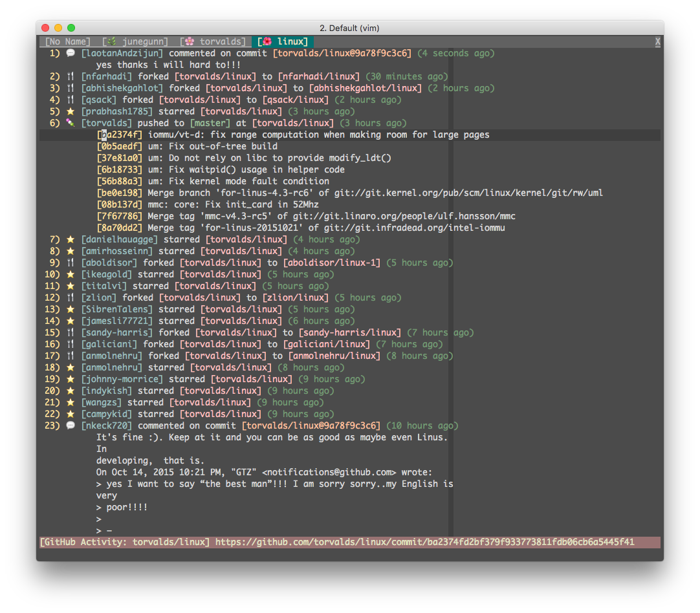This screenshot has height=613, width=700.
Task: Click the star icon beside ikeagold
Action: [x=71, y=274]
